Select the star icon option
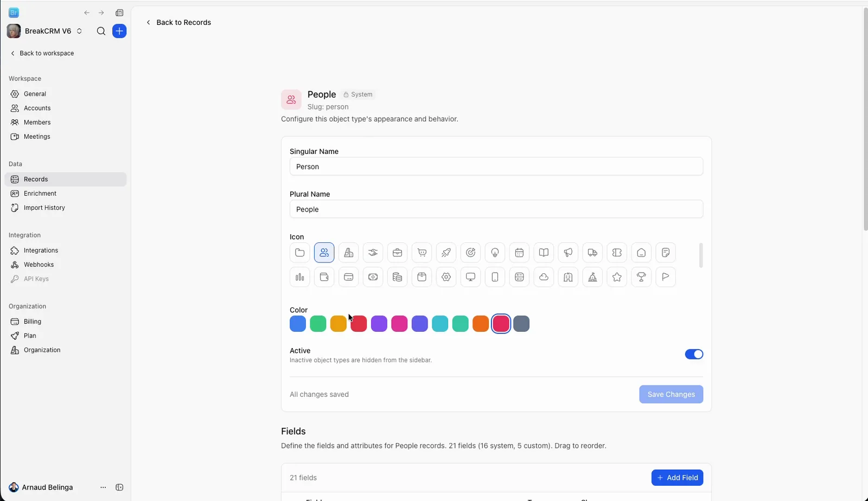 (617, 277)
